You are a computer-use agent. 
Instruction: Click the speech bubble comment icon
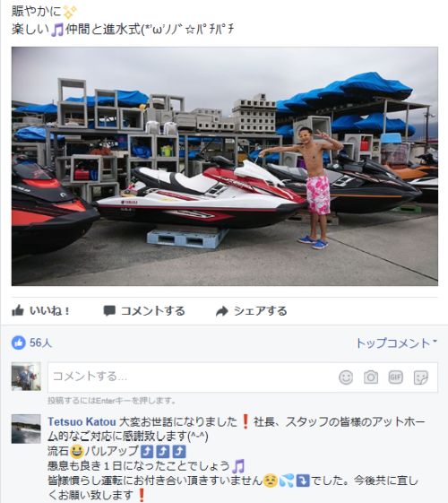tap(109, 310)
